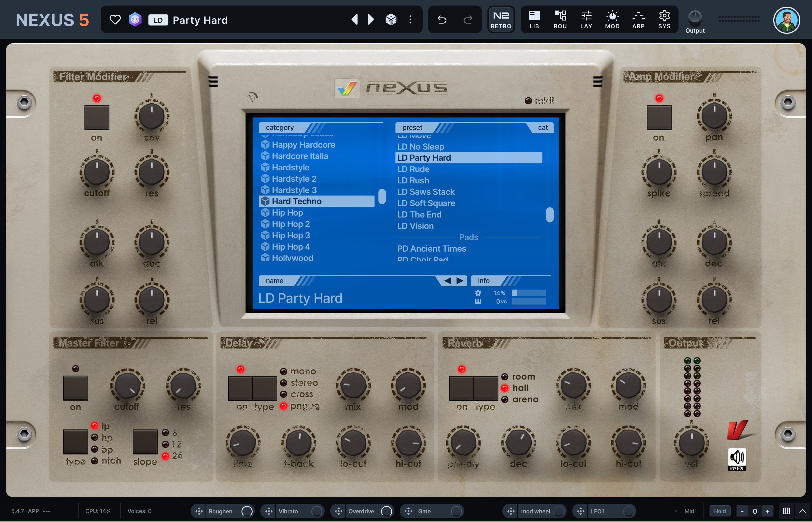The width and height of the screenshot is (812, 522).
Task: Open SYS settings gear
Action: click(664, 20)
